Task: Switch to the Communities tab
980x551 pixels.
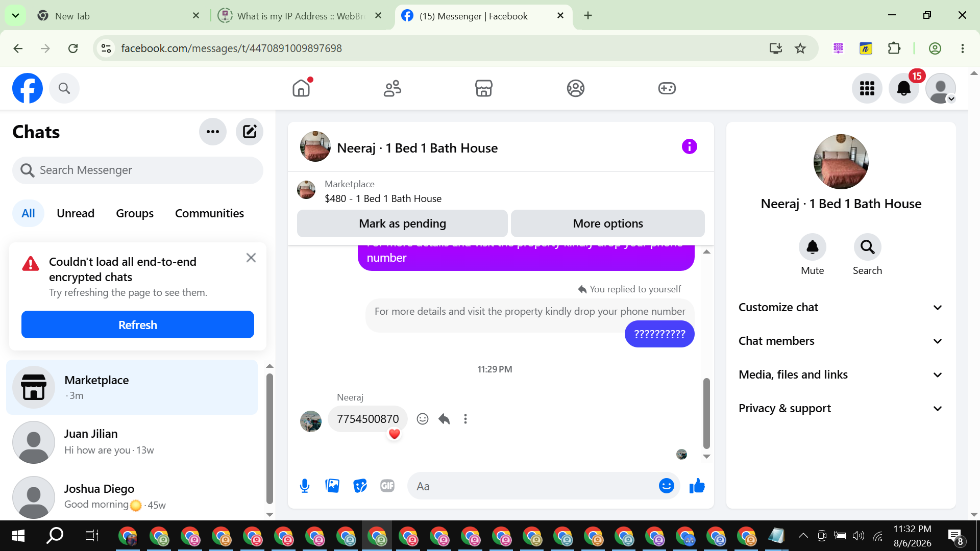Action: click(x=209, y=213)
